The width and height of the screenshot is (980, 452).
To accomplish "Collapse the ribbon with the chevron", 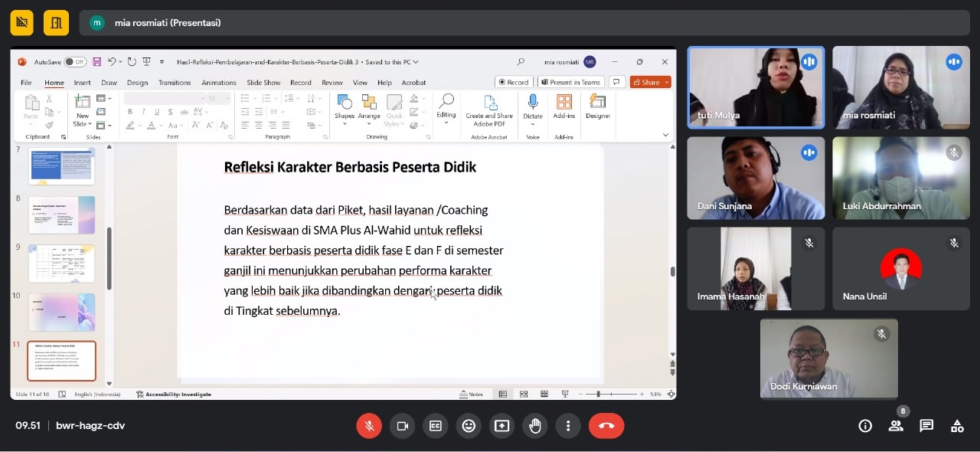I will [665, 135].
